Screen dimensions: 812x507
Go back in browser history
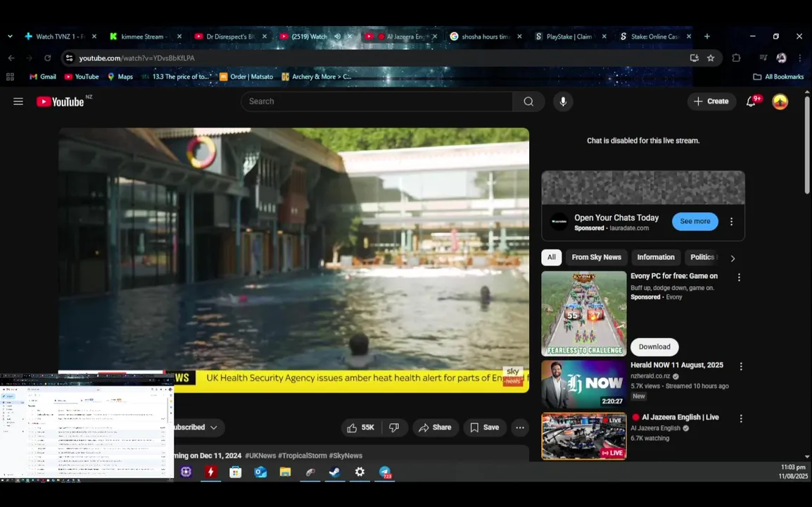tap(11, 58)
